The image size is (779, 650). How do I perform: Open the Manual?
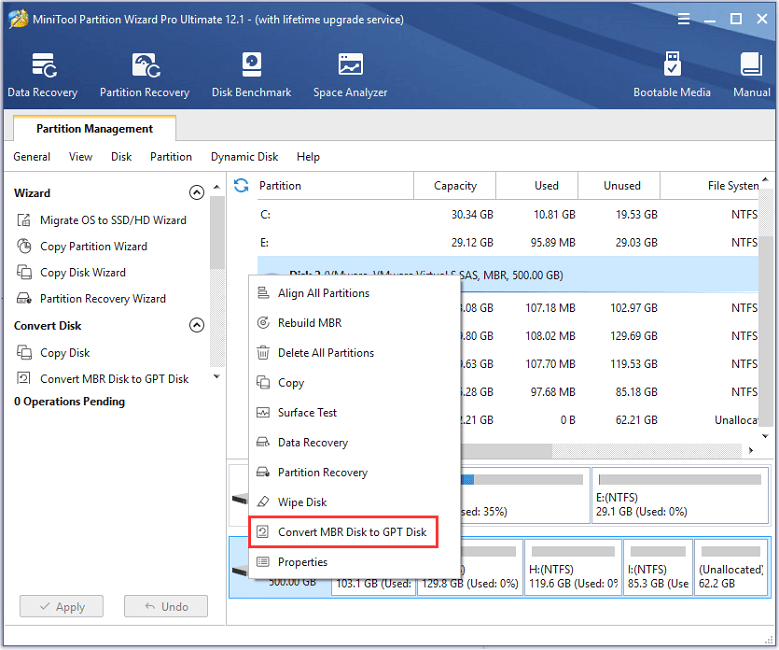point(752,75)
